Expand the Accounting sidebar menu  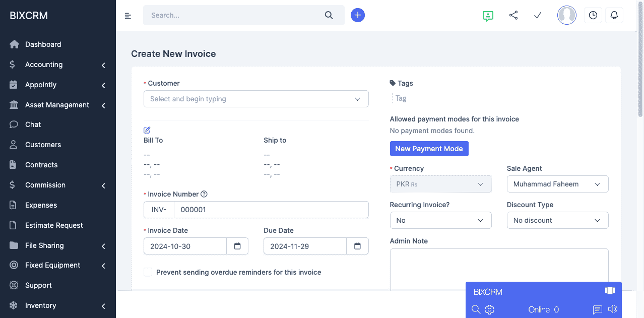click(58, 65)
